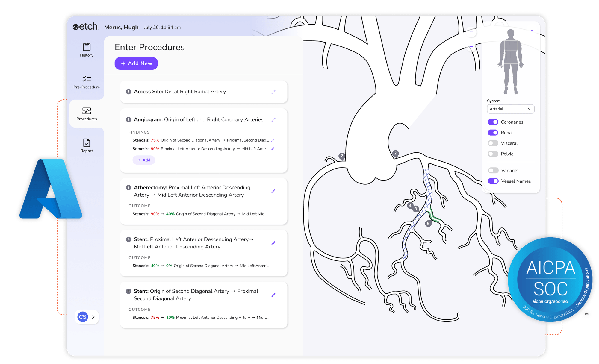599x364 pixels.
Task: Toggle off Renal vessels
Action: point(493,133)
